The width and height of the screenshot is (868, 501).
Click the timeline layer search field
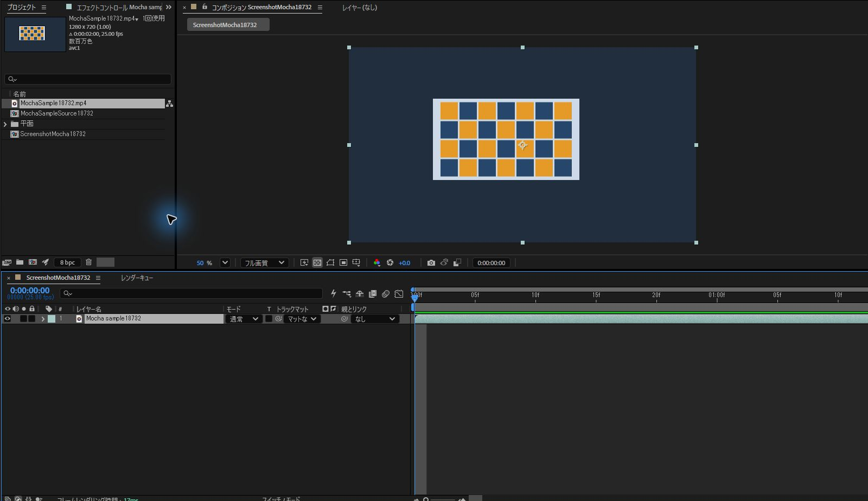tap(191, 293)
